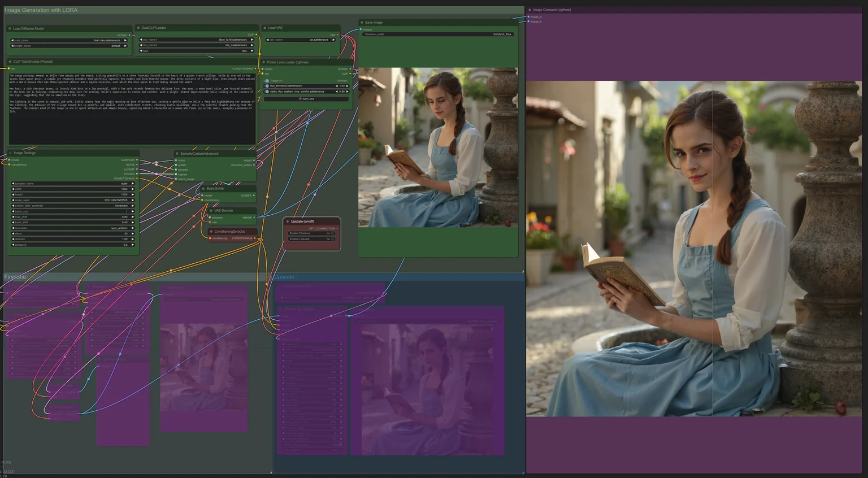
Task: Click the Image Settings node title icon
Action: [10, 153]
